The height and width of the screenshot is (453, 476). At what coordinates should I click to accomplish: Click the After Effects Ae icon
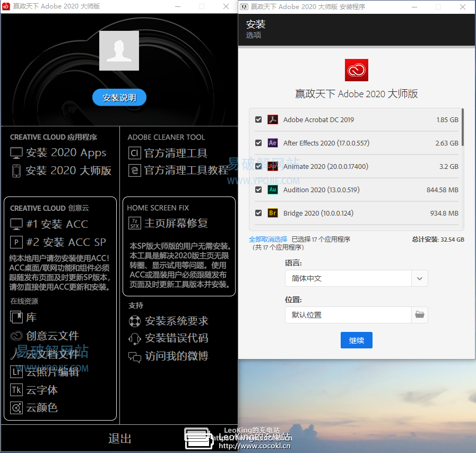click(x=273, y=143)
